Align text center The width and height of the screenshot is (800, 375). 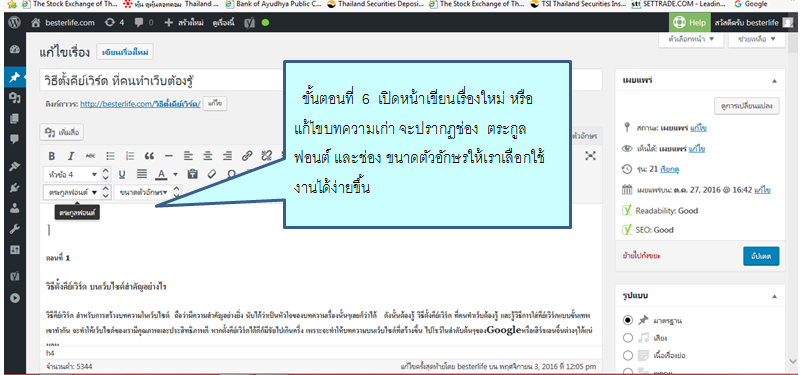[208, 156]
